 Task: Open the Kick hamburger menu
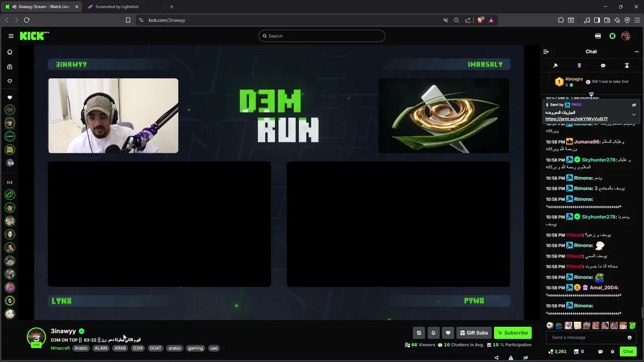click(x=11, y=36)
